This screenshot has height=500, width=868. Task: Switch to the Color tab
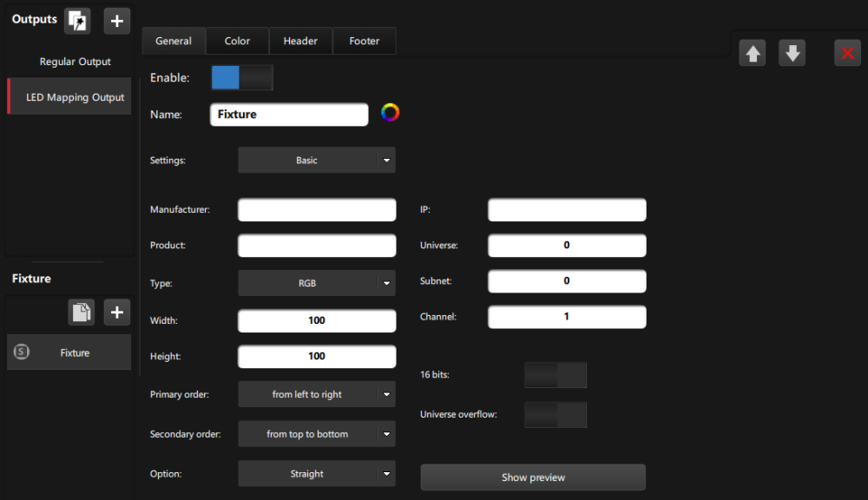pos(237,40)
